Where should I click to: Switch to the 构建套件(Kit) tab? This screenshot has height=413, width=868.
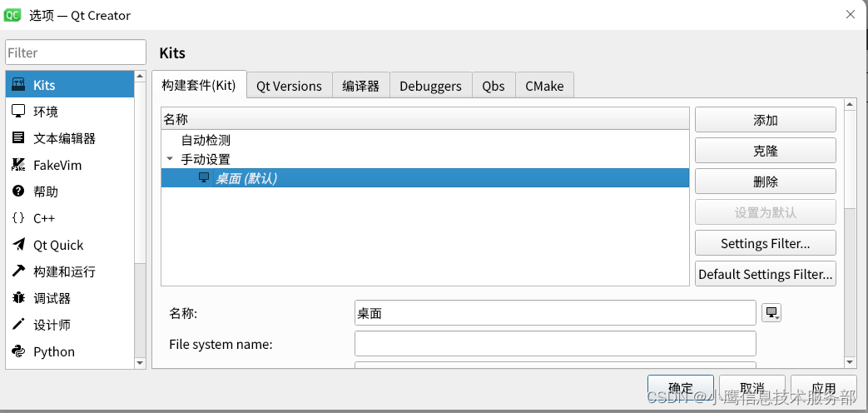[199, 85]
